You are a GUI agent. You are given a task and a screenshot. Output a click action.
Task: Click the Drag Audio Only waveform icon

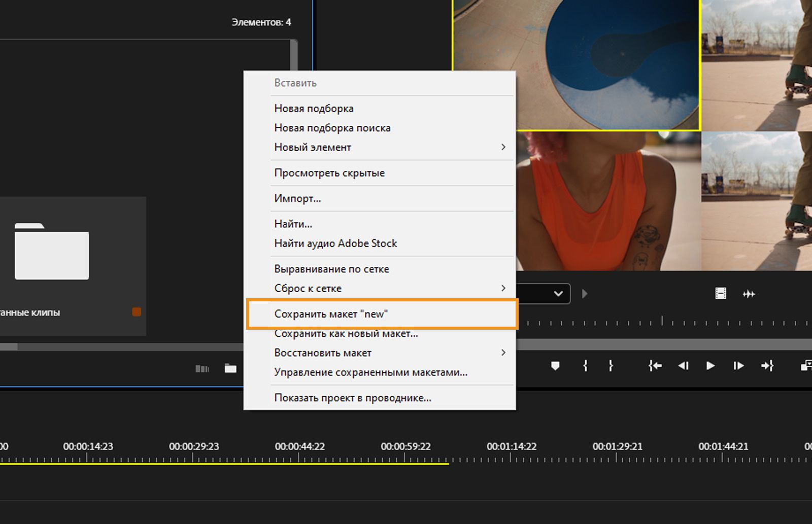(749, 294)
